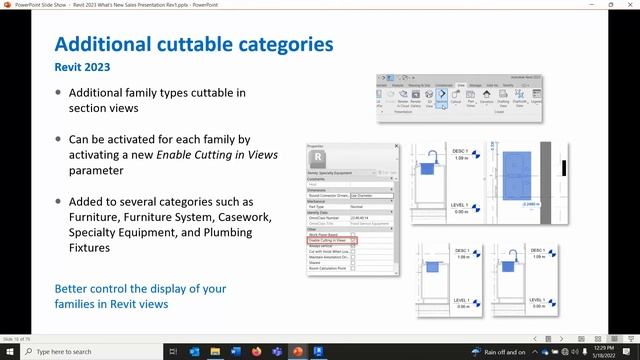Open Firefox from the taskbar
This screenshot has width=640, height=360.
tap(256, 351)
